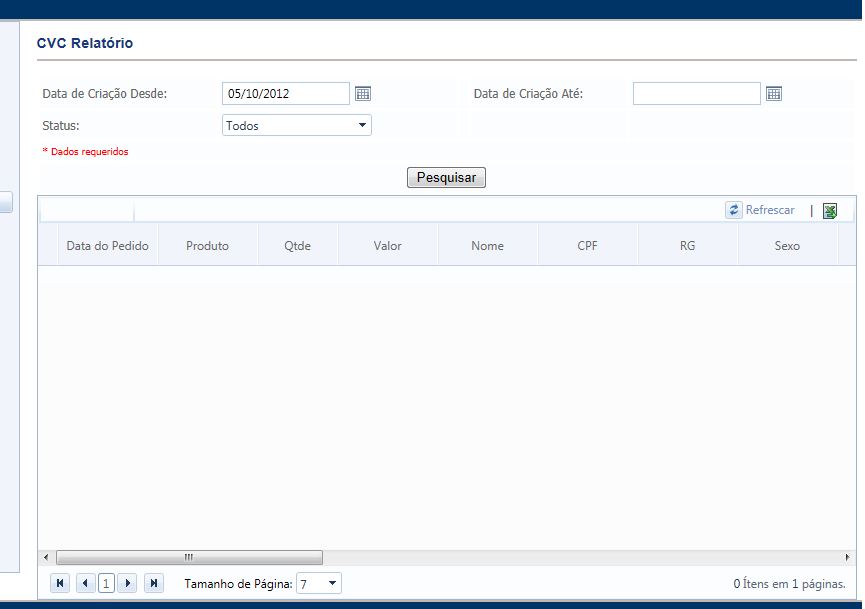865x609 pixels.
Task: Click the Pesquisar button
Action: 446,178
